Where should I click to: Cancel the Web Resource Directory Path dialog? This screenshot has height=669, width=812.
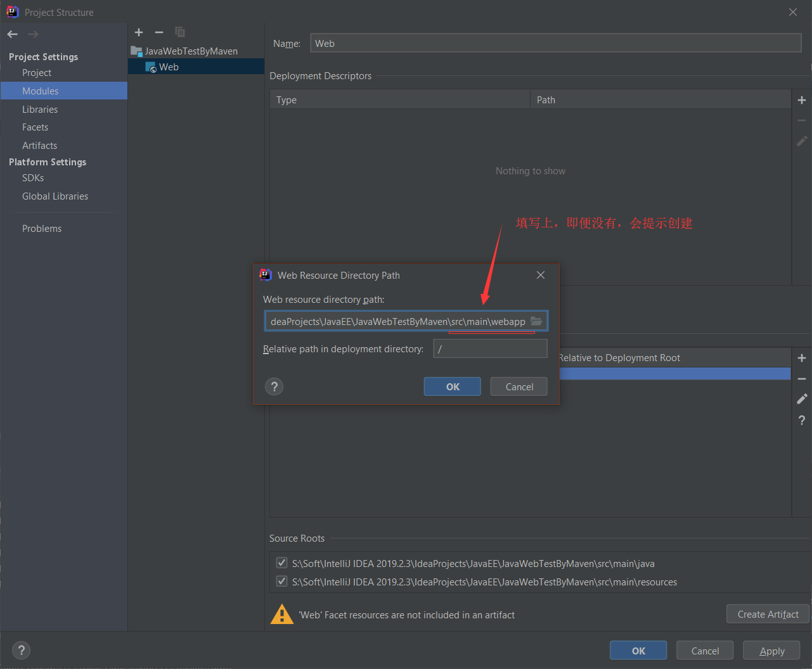(x=519, y=386)
